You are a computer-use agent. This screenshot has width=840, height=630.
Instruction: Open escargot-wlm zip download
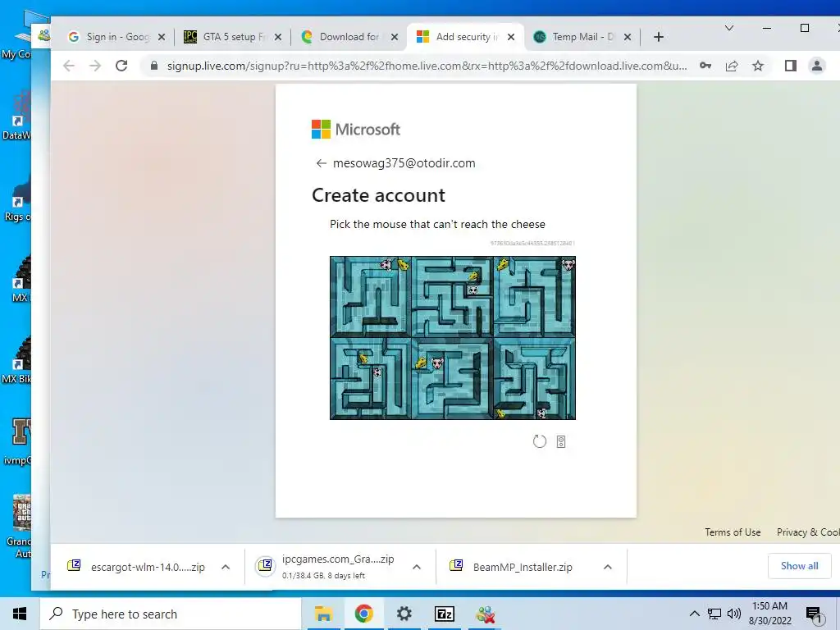tap(136, 567)
